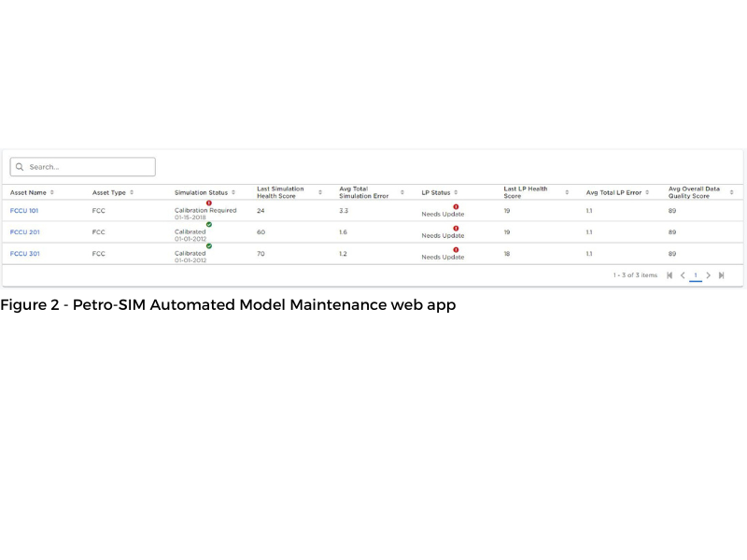
Task: Click into the Search input field
Action: pyautogui.click(x=89, y=167)
